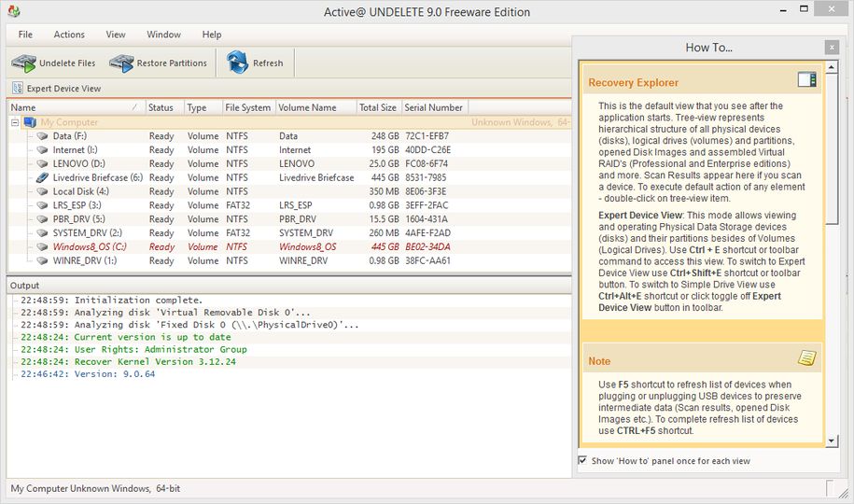Open the Window menu

pyautogui.click(x=163, y=35)
